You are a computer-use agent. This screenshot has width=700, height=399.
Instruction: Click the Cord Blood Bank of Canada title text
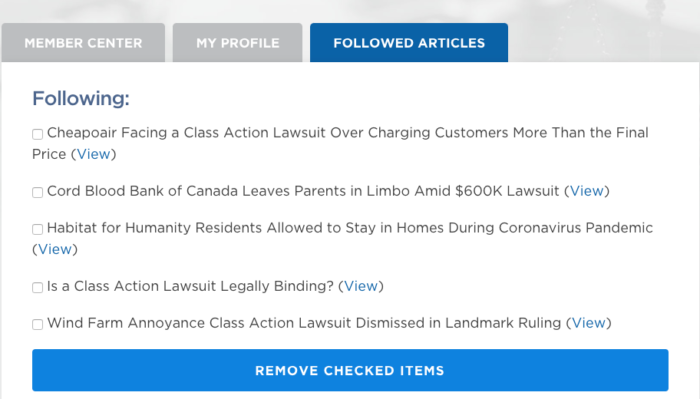click(x=303, y=191)
